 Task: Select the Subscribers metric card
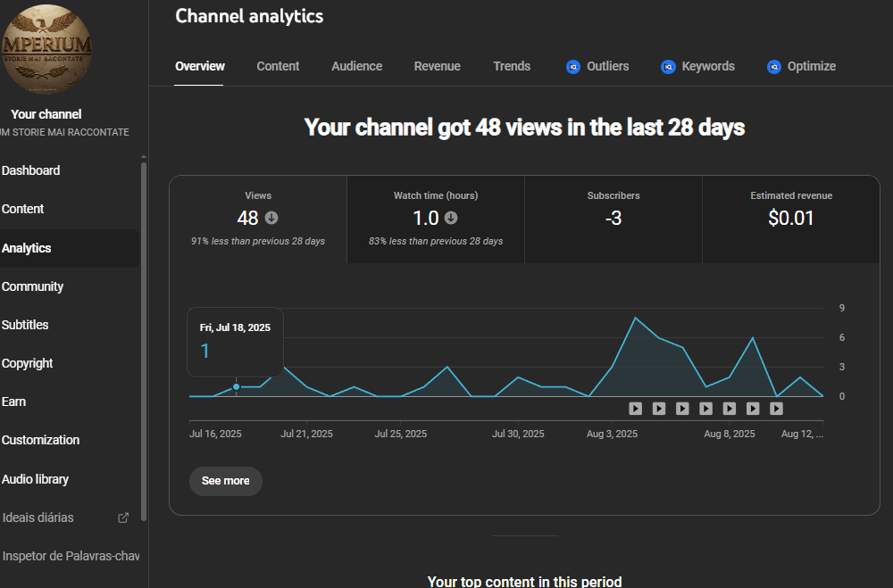coord(613,219)
